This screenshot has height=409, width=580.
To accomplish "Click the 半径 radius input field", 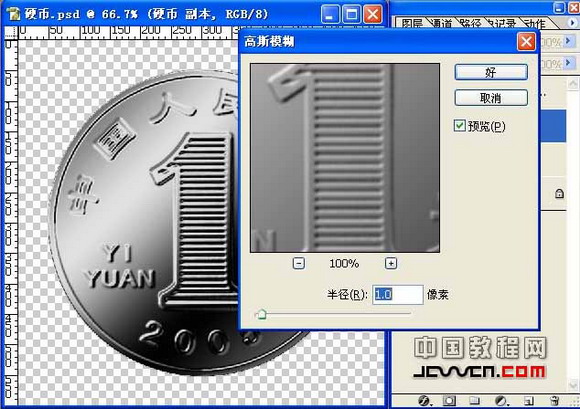I will (398, 295).
